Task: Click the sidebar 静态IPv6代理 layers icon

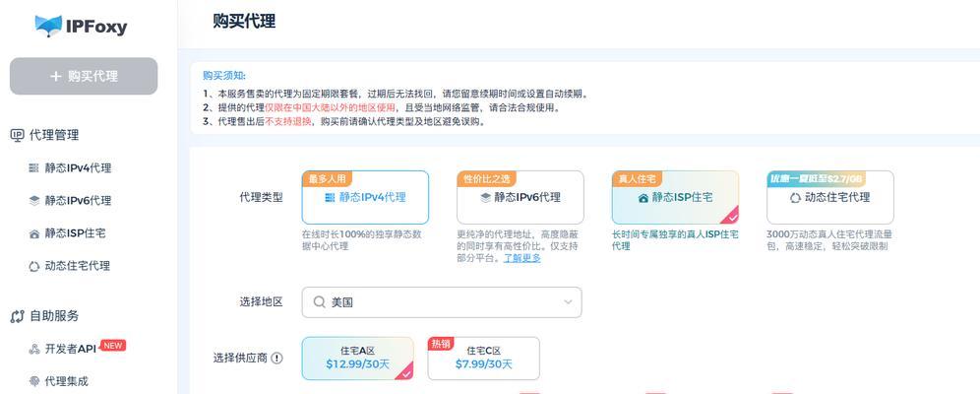Action: 33,201
